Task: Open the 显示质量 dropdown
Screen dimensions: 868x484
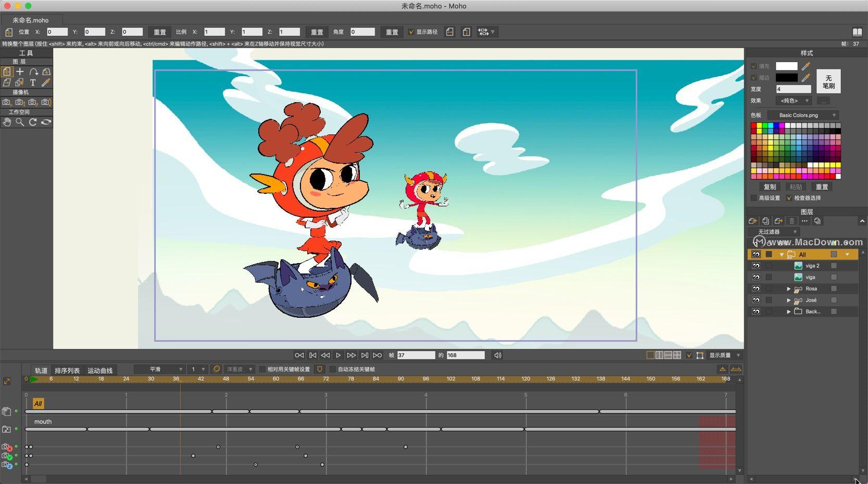Action: 724,355
